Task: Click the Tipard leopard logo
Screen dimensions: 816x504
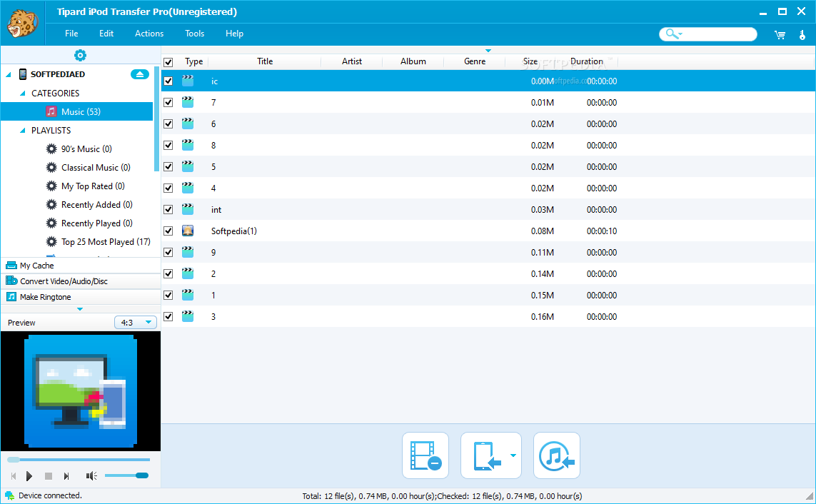Action: [22, 23]
